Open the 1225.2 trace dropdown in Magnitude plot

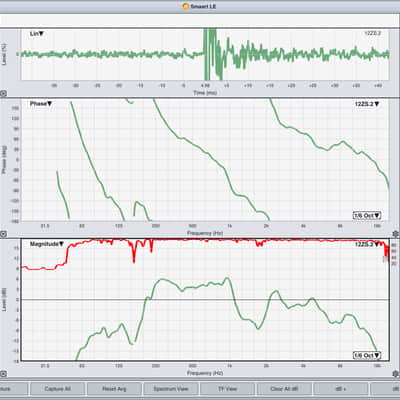pos(367,244)
